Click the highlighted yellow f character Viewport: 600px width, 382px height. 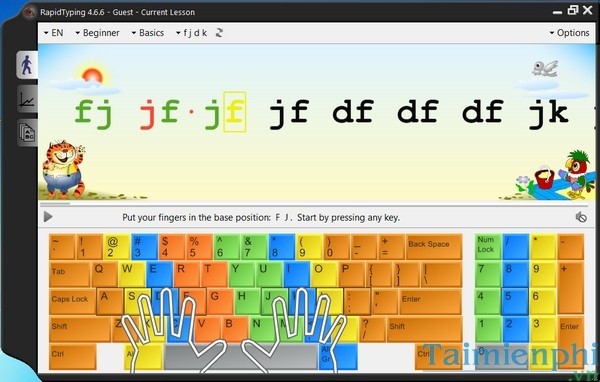235,112
